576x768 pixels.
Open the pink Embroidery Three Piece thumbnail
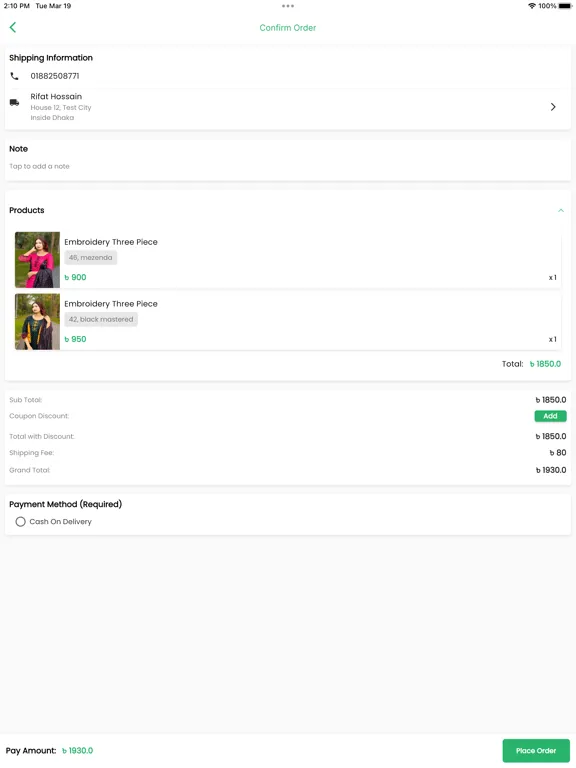37,260
